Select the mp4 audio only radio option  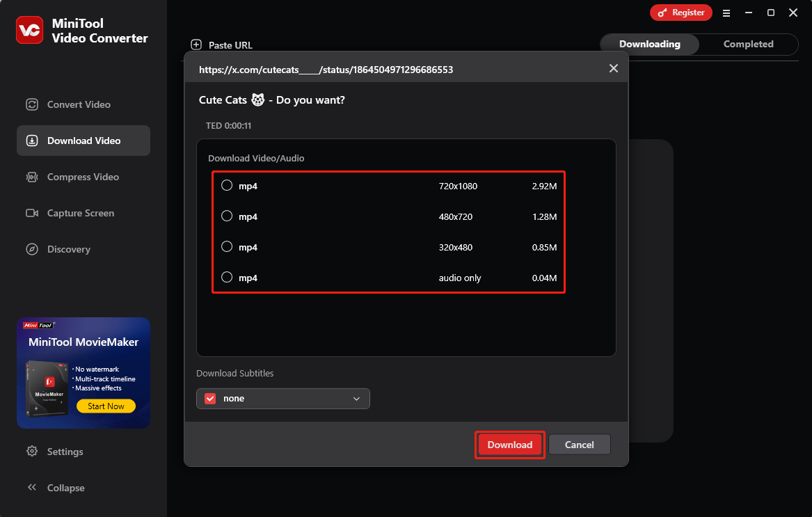[227, 277]
